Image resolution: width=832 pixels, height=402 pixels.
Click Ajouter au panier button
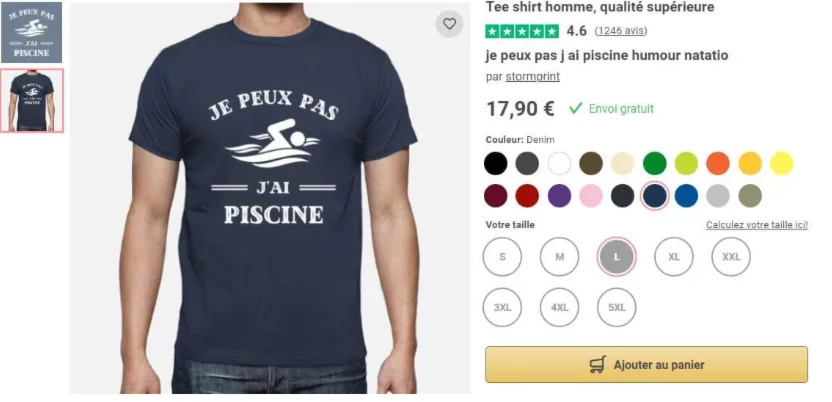(646, 365)
